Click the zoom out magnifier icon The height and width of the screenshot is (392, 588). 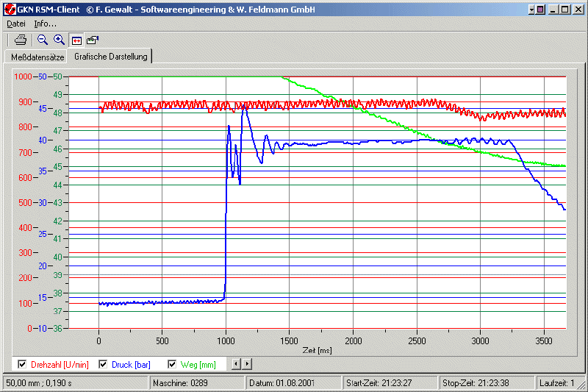43,40
